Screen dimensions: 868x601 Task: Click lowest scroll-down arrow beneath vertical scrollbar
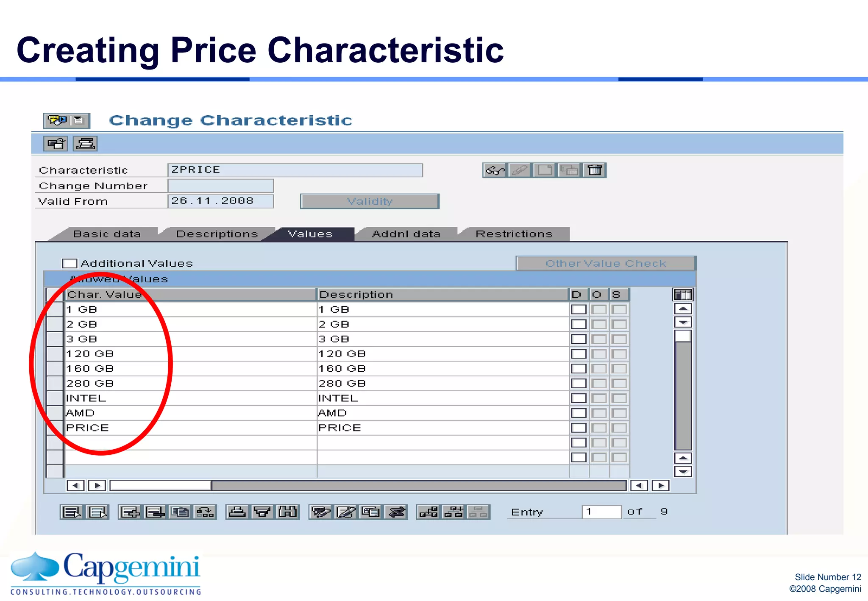coord(683,472)
